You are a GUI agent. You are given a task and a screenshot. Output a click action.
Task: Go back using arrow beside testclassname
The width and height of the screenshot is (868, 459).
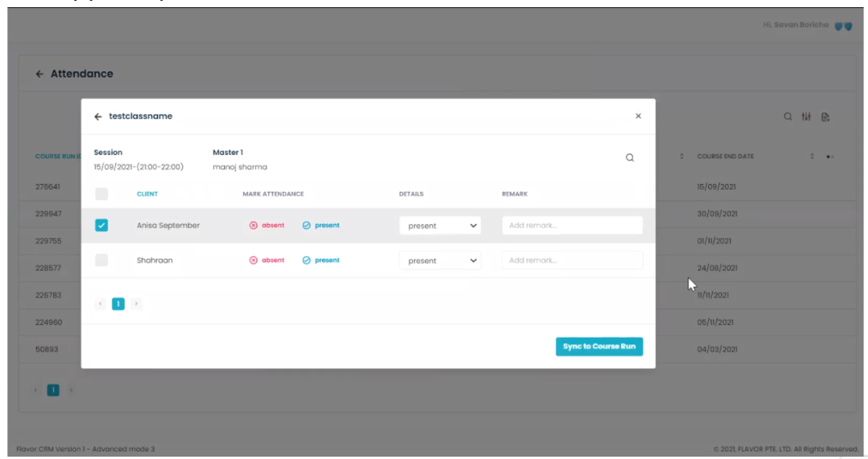(98, 117)
